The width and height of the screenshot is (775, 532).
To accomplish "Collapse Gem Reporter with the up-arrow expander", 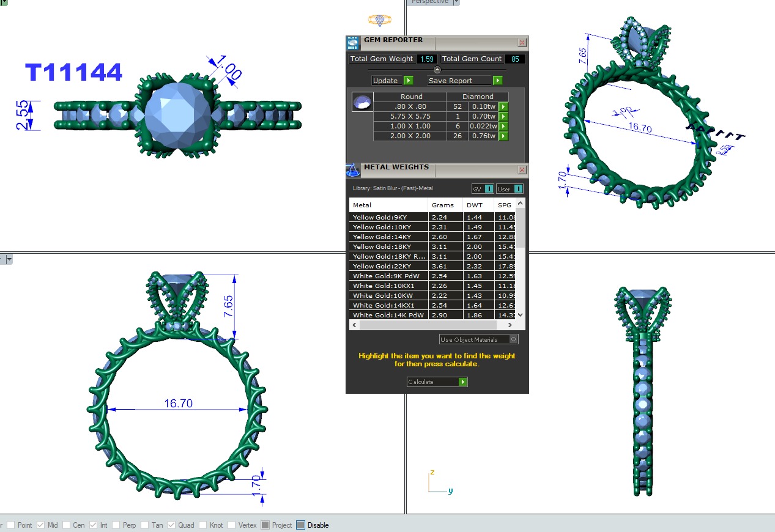I will tap(437, 70).
